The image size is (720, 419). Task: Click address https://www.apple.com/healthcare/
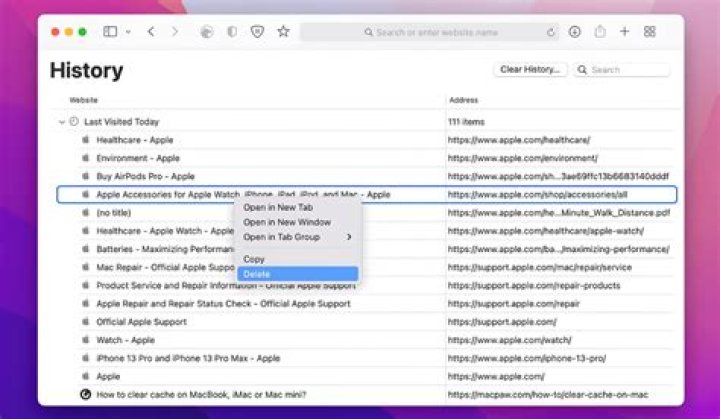519,140
